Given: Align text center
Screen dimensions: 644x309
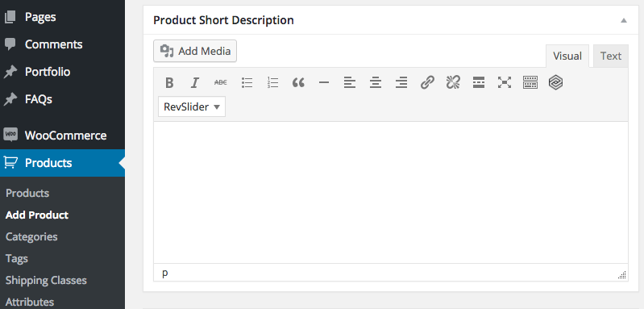Looking at the screenshot, I should pos(376,82).
